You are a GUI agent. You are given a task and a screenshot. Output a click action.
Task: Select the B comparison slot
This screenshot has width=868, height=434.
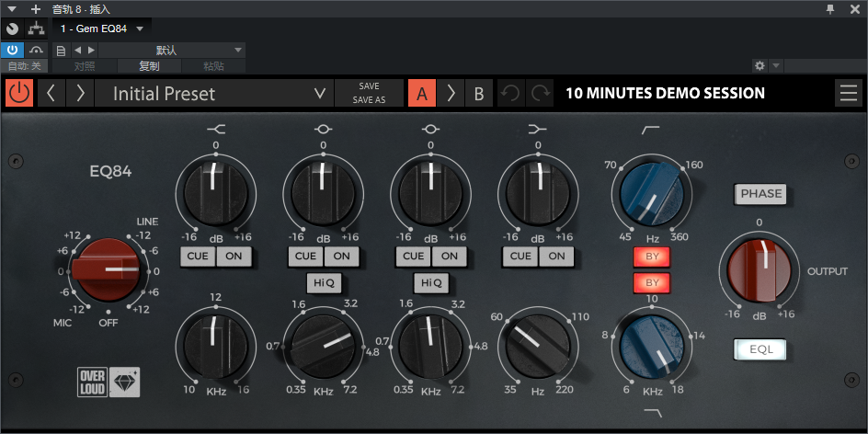point(479,93)
